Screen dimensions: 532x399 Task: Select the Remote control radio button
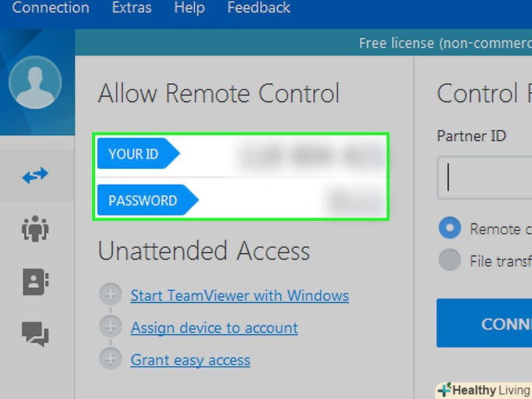(449, 228)
